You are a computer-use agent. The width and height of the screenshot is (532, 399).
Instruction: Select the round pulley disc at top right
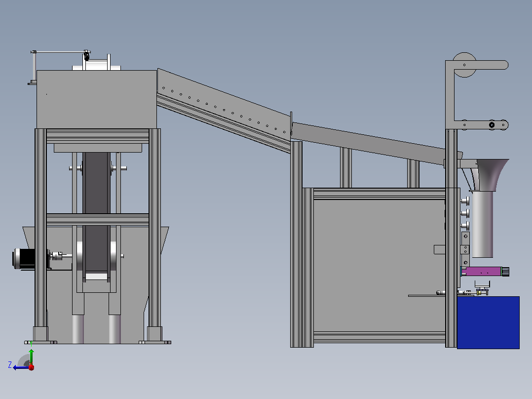[x=464, y=65]
